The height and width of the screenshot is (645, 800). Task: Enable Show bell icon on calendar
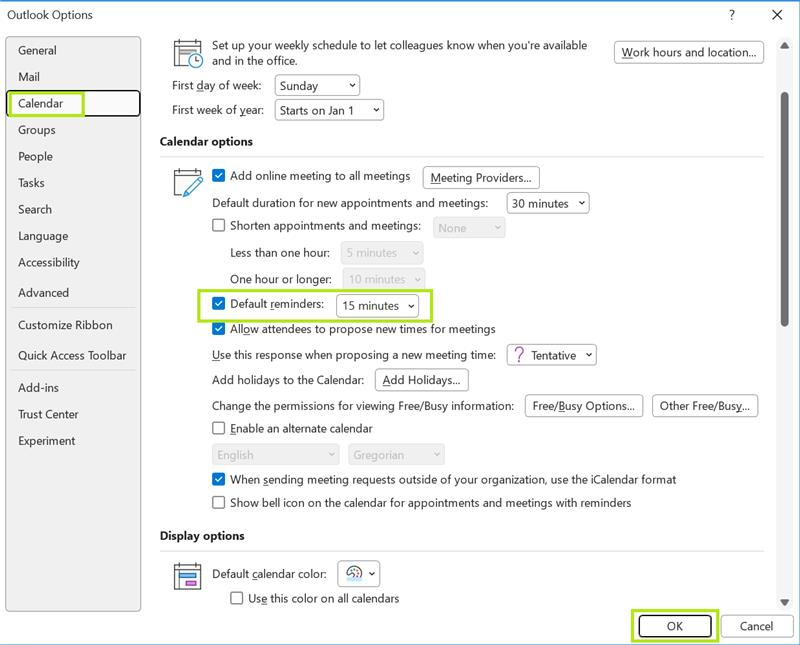click(x=218, y=503)
